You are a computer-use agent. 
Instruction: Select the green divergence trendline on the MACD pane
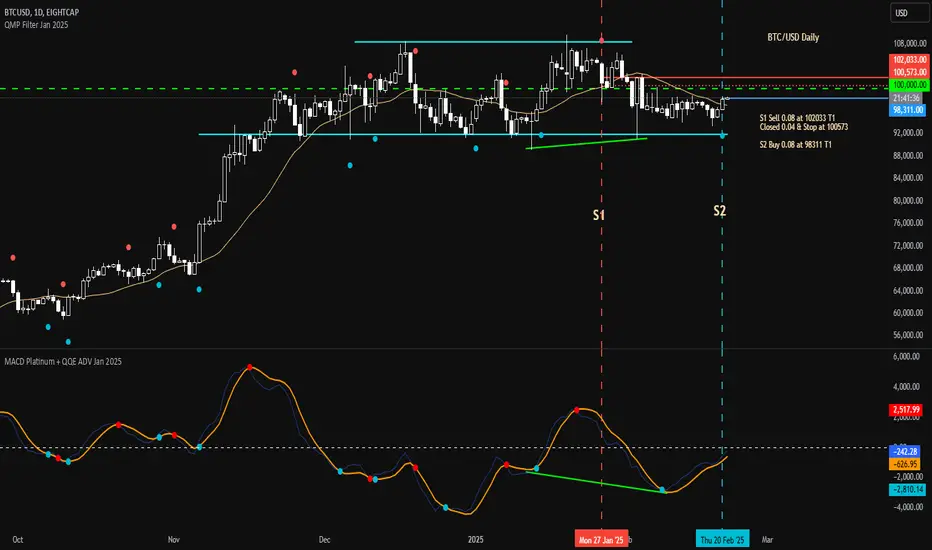(596, 482)
